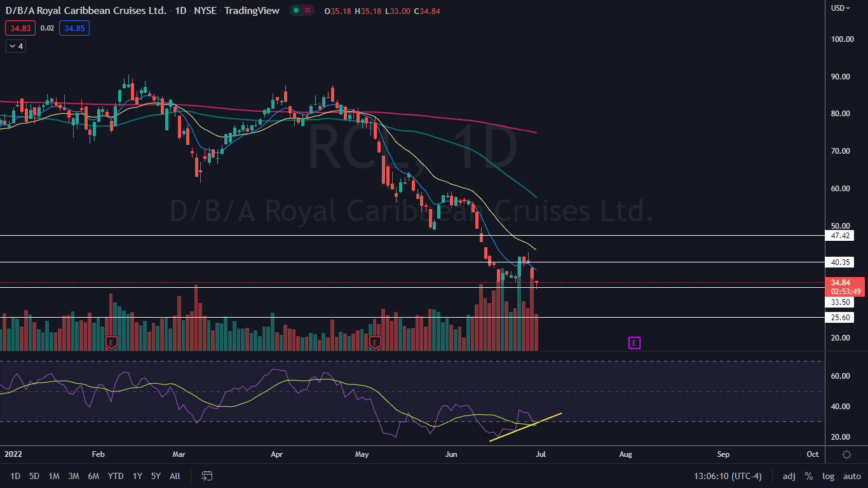The image size is (868, 488).
Task: Click the upcoming purple earnings E marker
Action: 634,342
